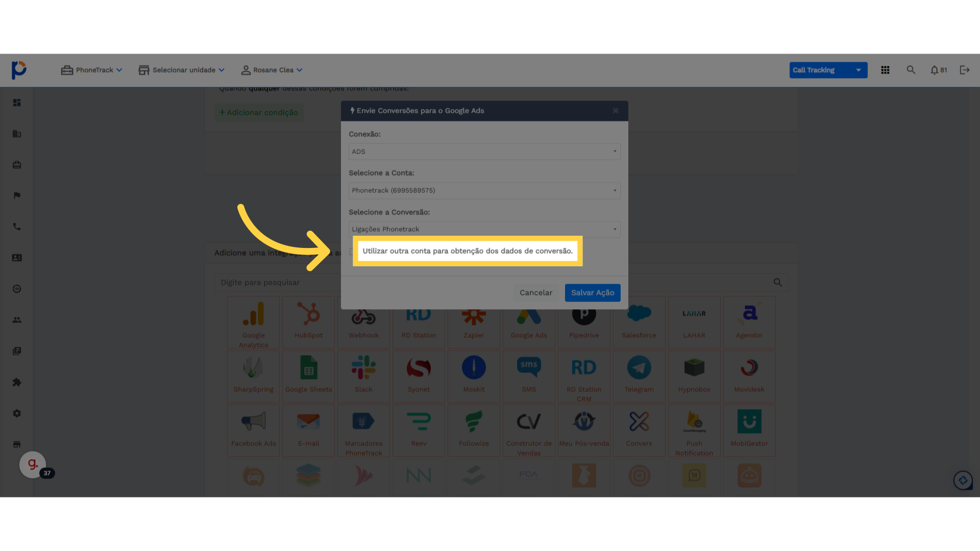Select the Salesforce integration
Screen dimensions: 980x551
point(639,322)
